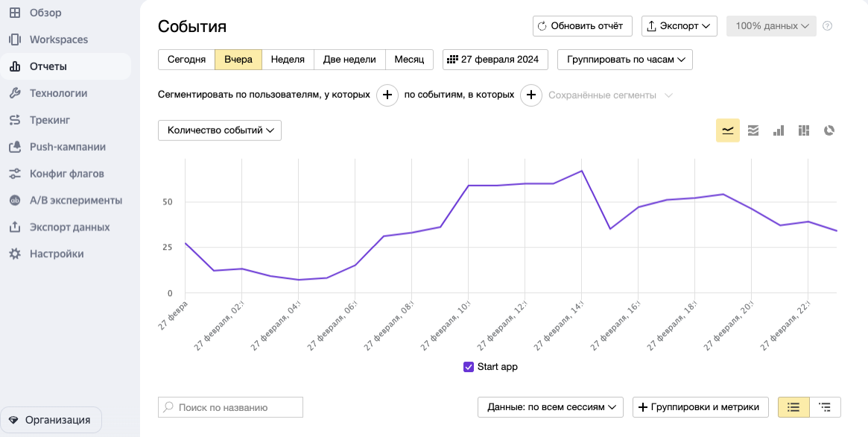Viewport: 868px width, 437px height.
Task: Switch to flat list table view
Action: tap(793, 407)
